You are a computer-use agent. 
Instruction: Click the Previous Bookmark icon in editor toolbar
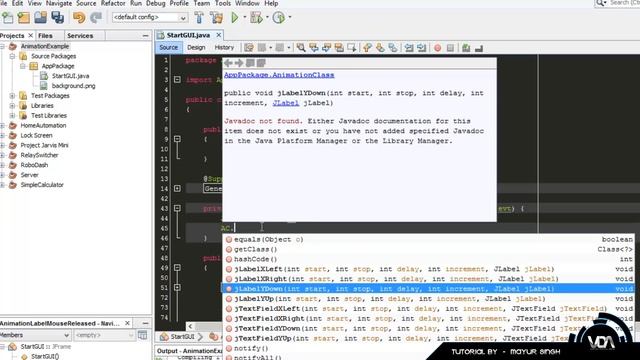[x=367, y=48]
